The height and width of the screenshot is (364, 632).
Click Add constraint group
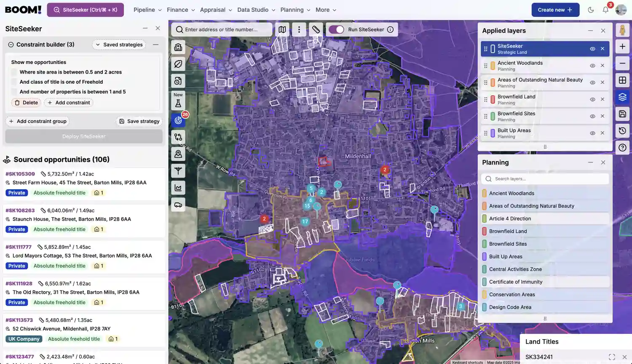coord(37,121)
